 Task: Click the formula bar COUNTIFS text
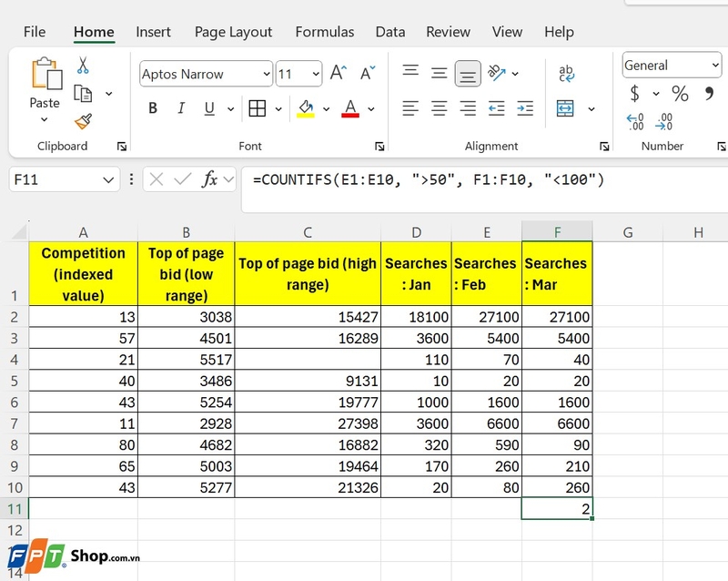coord(428,179)
